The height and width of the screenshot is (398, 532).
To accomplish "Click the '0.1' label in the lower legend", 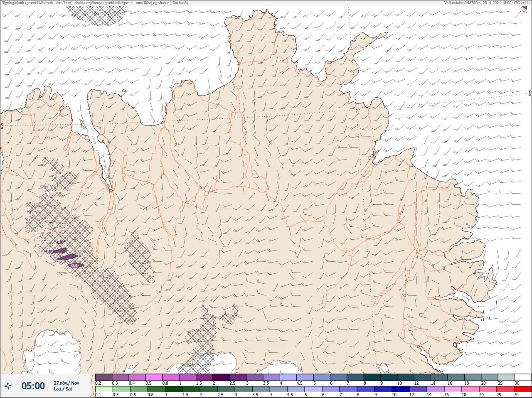I will pyautogui.click(x=98, y=395).
